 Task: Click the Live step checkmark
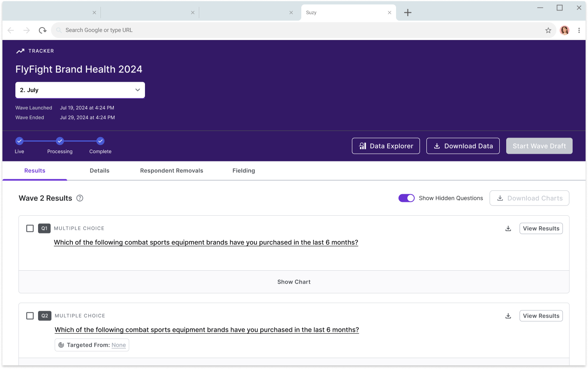[x=19, y=141]
